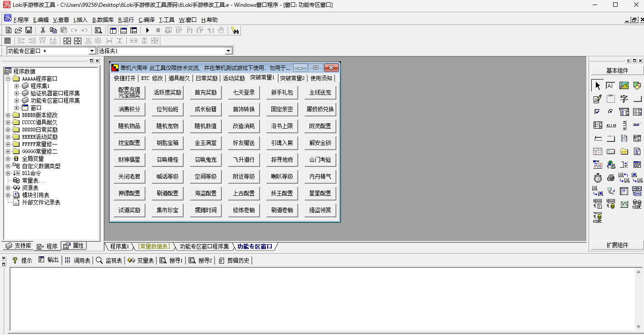Click the Run (play) toolbar icon
644x335 pixels.
[x=147, y=30]
